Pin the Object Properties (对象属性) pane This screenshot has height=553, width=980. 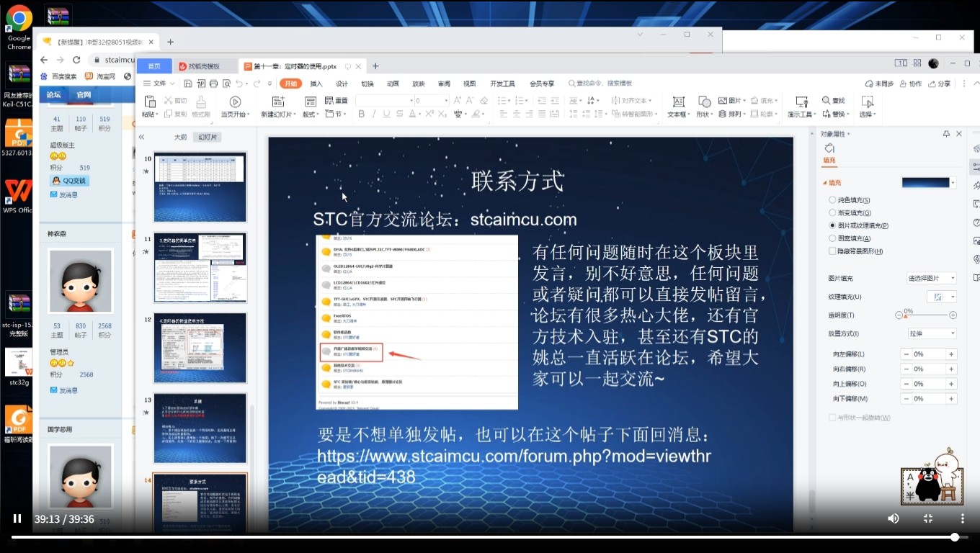(946, 134)
